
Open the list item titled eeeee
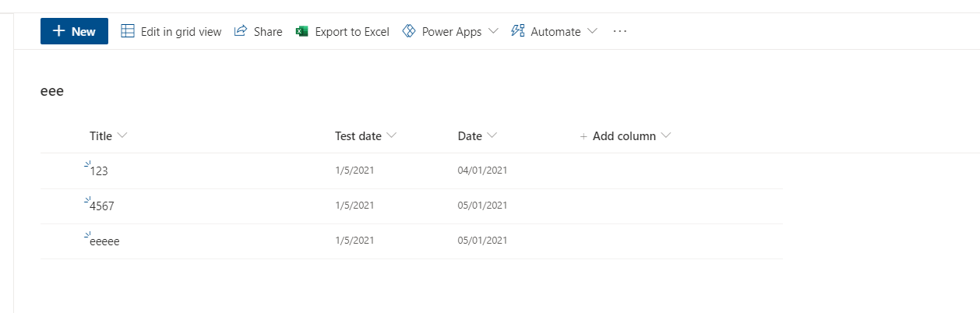coord(104,241)
